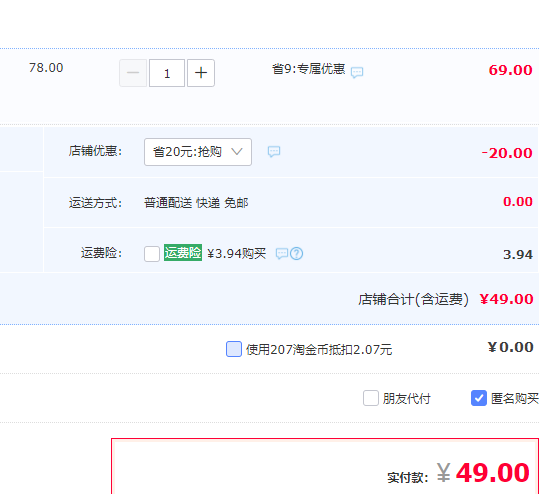Expand the chevron in 省20元:抢购 selector
Screen dimensions: 548x494
point(237,152)
